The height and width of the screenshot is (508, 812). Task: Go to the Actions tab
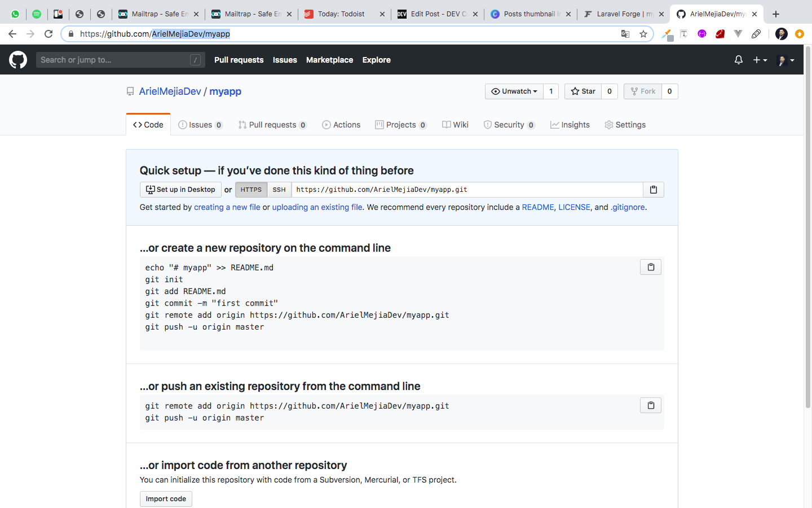click(x=341, y=125)
